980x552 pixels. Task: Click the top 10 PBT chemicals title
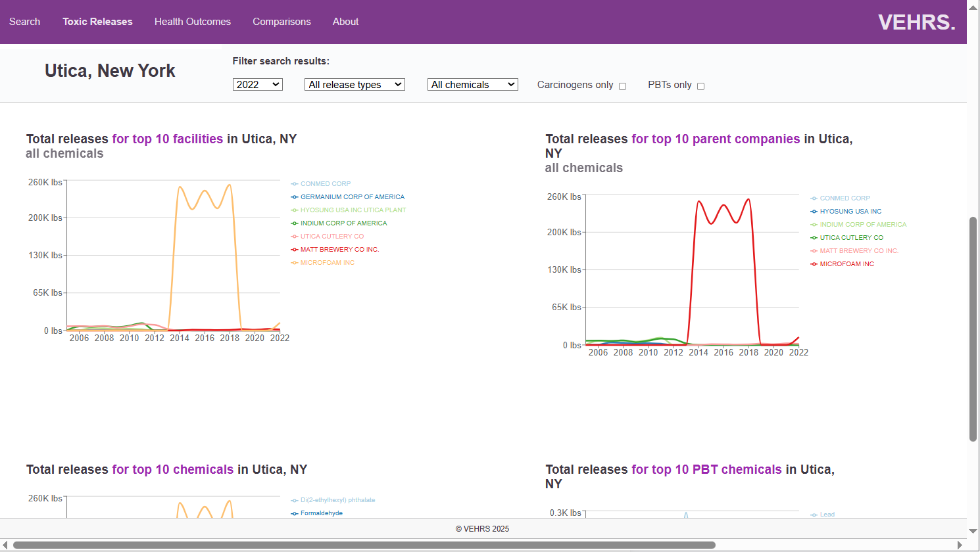(x=690, y=476)
